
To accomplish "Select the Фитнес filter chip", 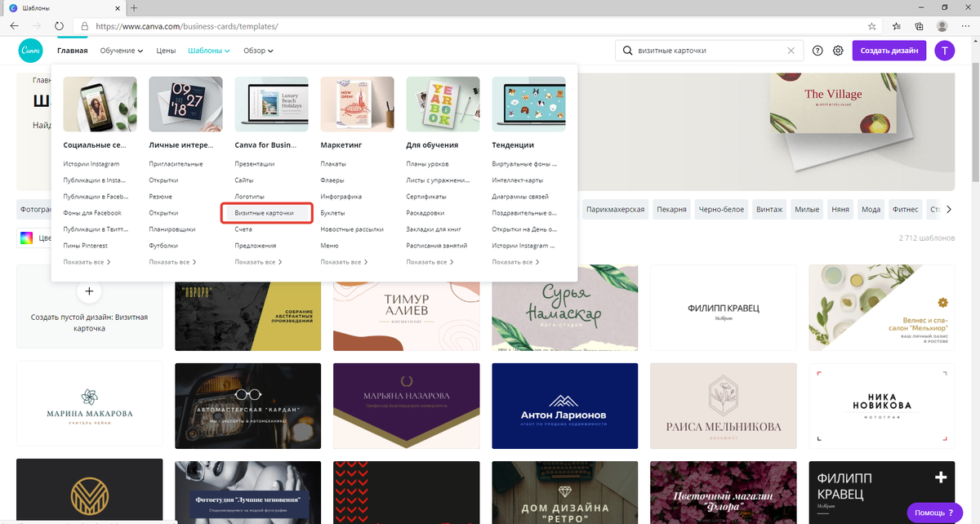I will coord(903,210).
